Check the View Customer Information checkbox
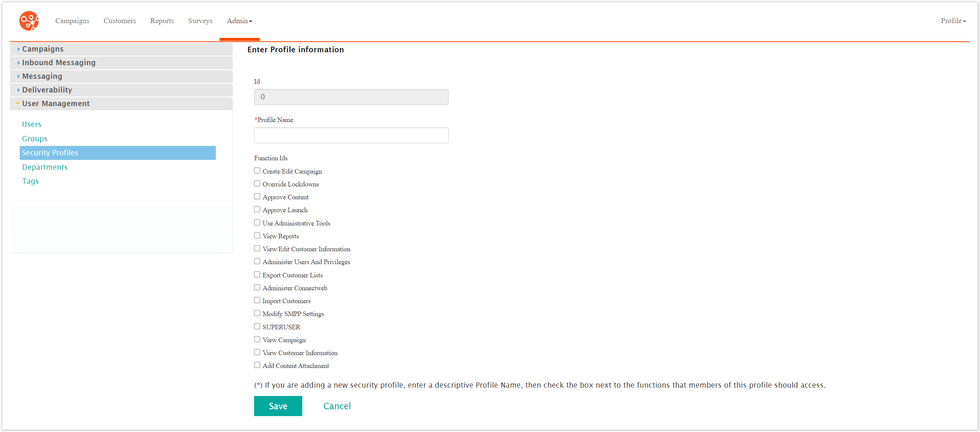The image size is (980, 432). tap(257, 352)
